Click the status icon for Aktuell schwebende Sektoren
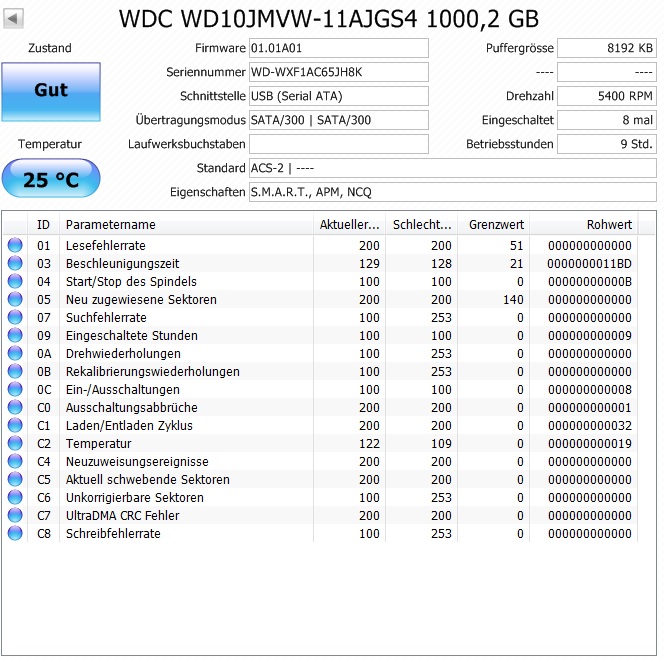Image resolution: width=665 pixels, height=660 pixels. click(x=15, y=479)
